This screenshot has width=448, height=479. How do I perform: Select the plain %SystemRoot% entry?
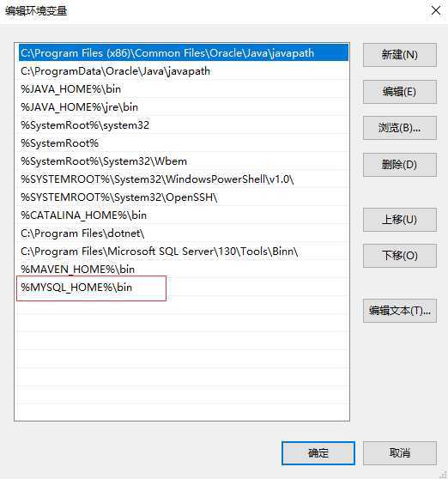click(183, 143)
